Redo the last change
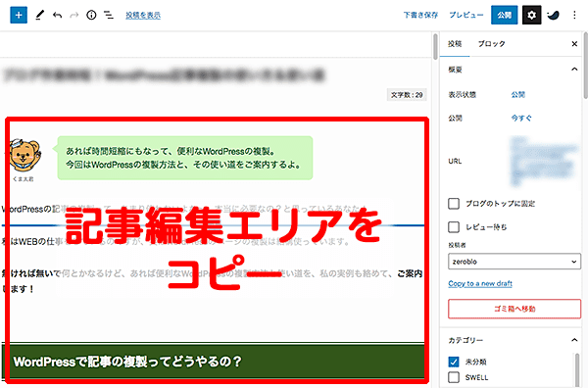The width and height of the screenshot is (588, 388). (74, 16)
